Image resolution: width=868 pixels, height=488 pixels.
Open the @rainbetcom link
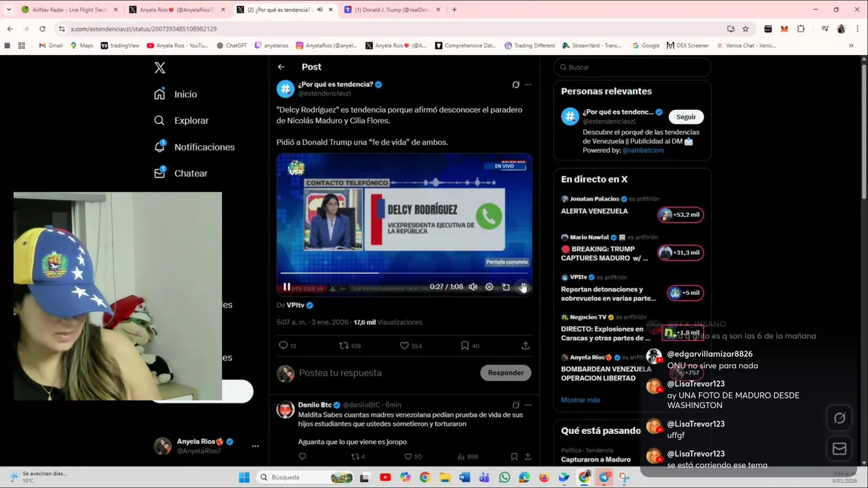[x=643, y=150]
